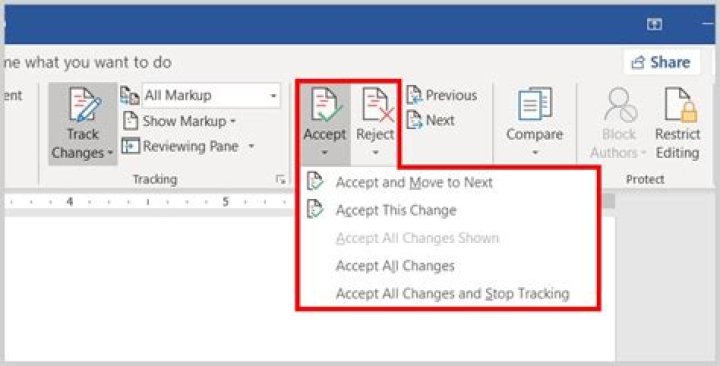Toggle the Reviewing Pane icon

point(130,146)
